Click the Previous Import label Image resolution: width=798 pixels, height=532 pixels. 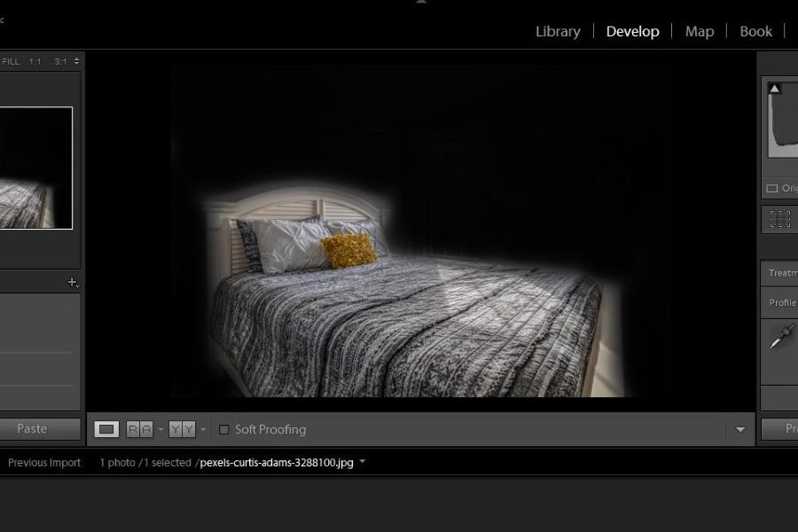[x=44, y=462]
